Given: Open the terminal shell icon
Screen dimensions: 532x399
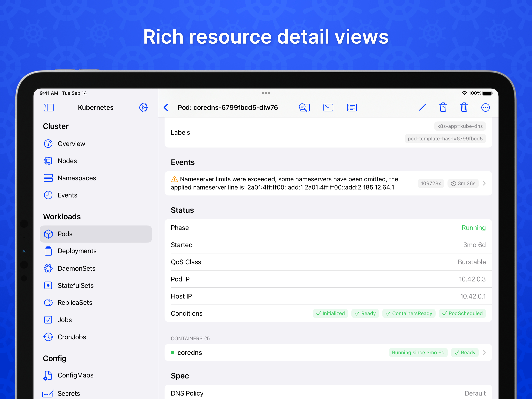Looking at the screenshot, I should pyautogui.click(x=328, y=107).
